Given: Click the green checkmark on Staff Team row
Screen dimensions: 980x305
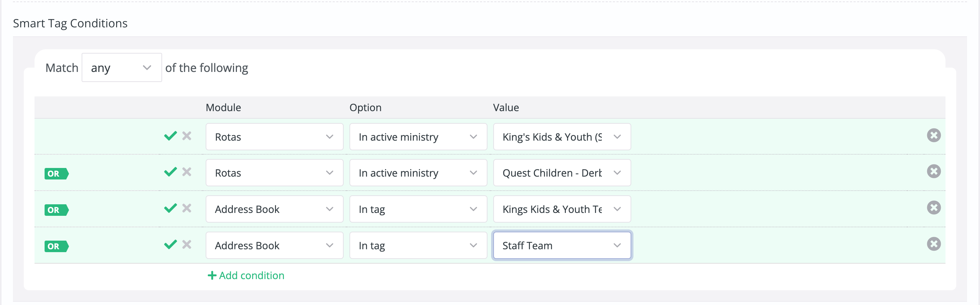Looking at the screenshot, I should pyautogui.click(x=170, y=245).
